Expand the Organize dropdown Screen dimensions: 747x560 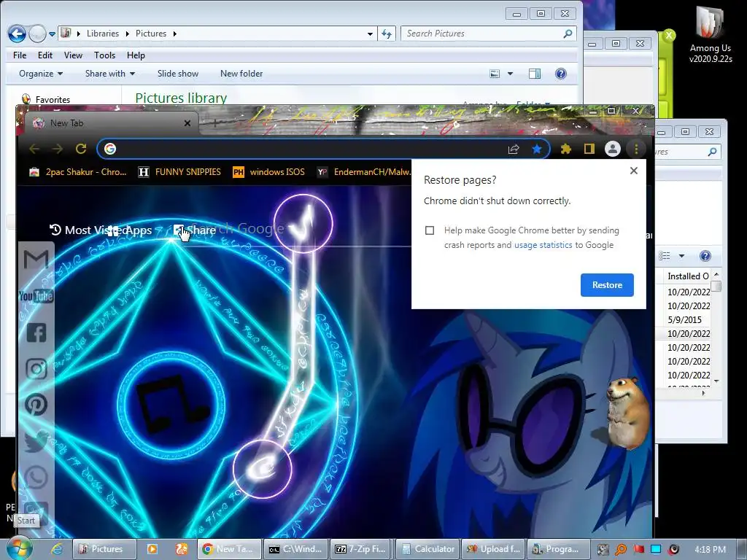41,74
